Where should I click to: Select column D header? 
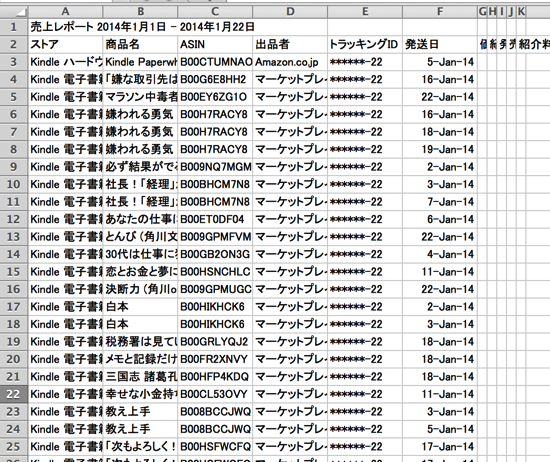point(290,12)
